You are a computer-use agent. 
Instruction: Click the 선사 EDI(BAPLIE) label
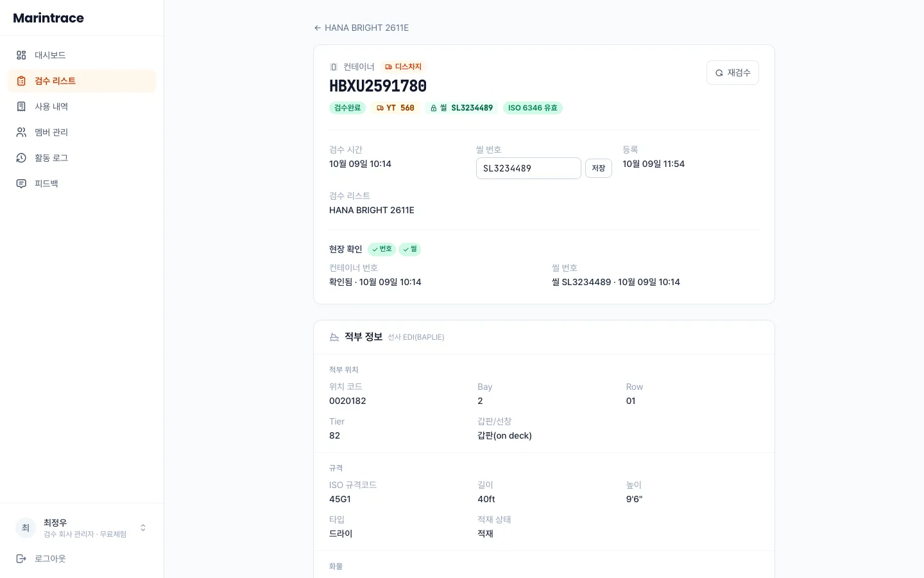pos(416,337)
